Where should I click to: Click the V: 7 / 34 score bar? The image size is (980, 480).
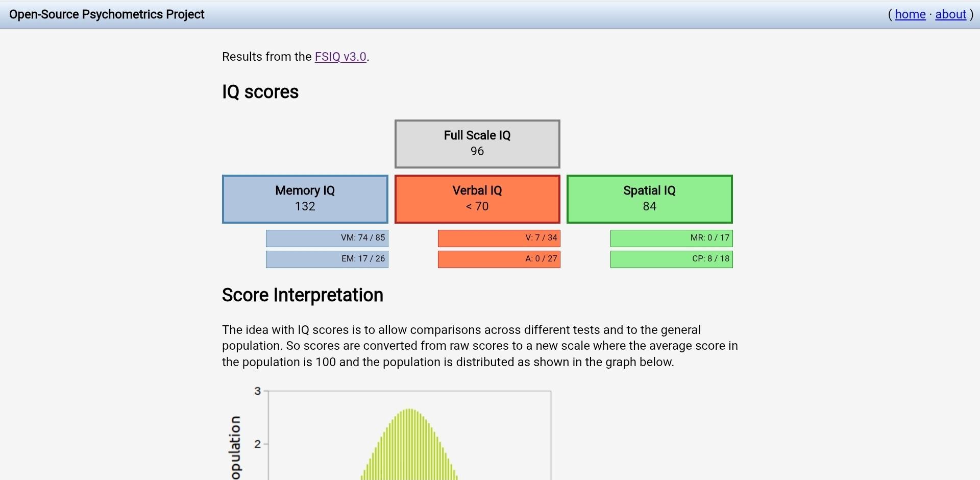499,238
